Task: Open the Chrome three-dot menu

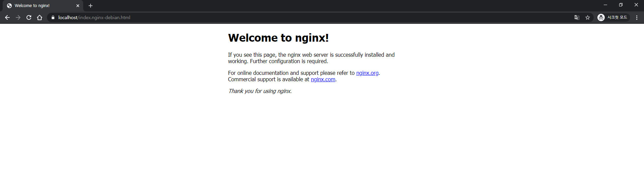Action: (637, 17)
